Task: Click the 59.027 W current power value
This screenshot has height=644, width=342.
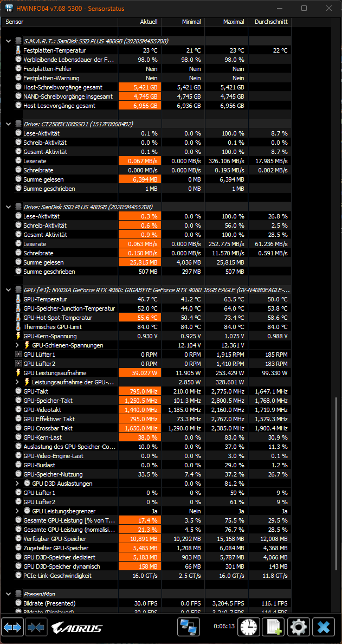Action: [x=140, y=373]
